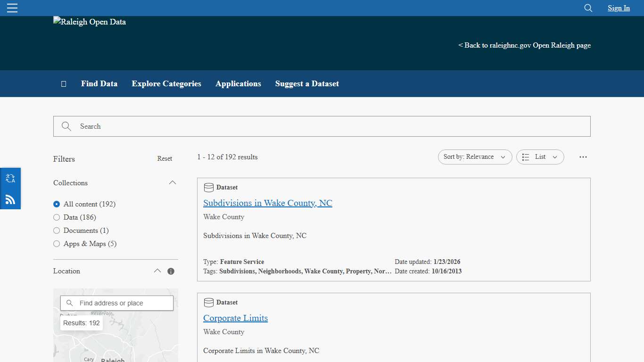The width and height of the screenshot is (644, 362).
Task: Open the Sort by Relevance dropdown
Action: tap(475, 156)
